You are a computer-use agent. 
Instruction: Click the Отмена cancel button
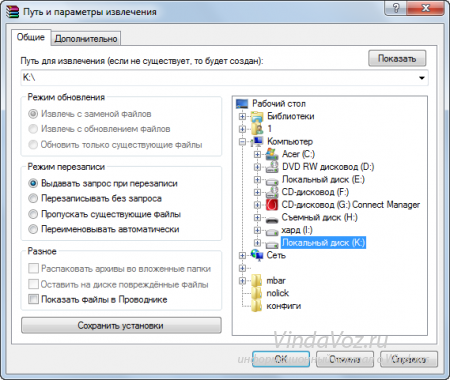[345, 359]
